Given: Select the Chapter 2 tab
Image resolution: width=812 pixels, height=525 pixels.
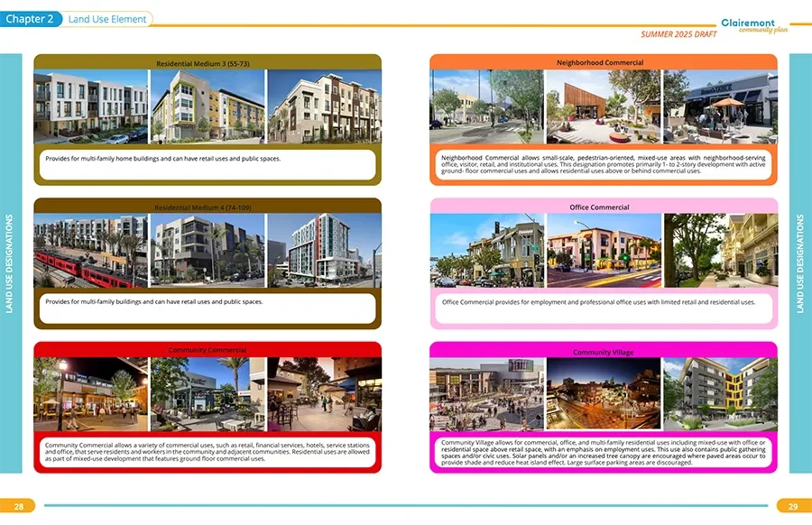Looking at the screenshot, I should coord(31,18).
